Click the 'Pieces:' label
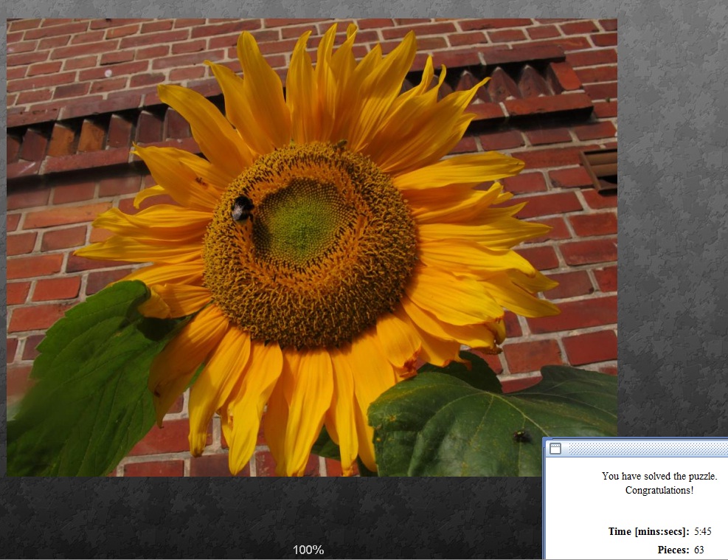 tap(673, 550)
